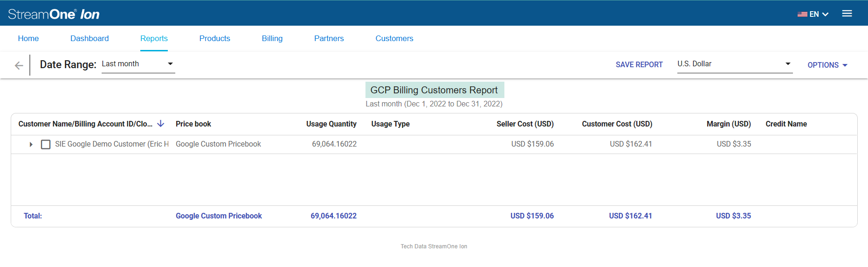Click the StreamOne Ion logo
868x267 pixels.
pyautogui.click(x=54, y=14)
